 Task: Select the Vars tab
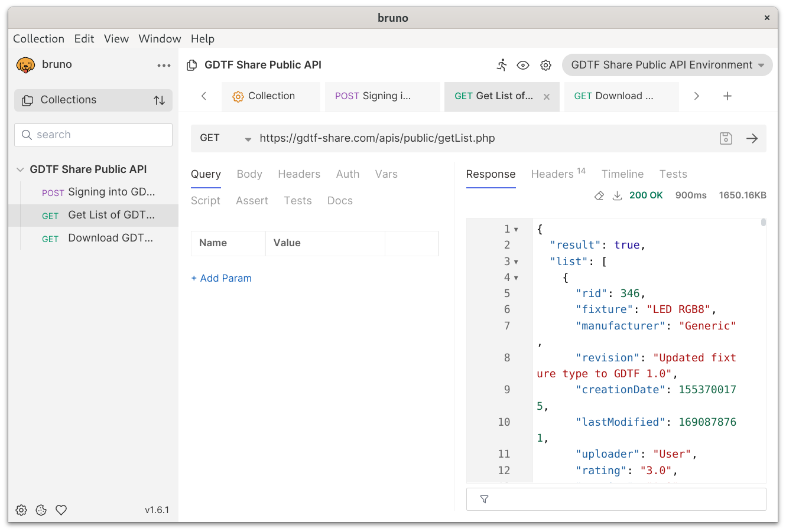pyautogui.click(x=386, y=174)
